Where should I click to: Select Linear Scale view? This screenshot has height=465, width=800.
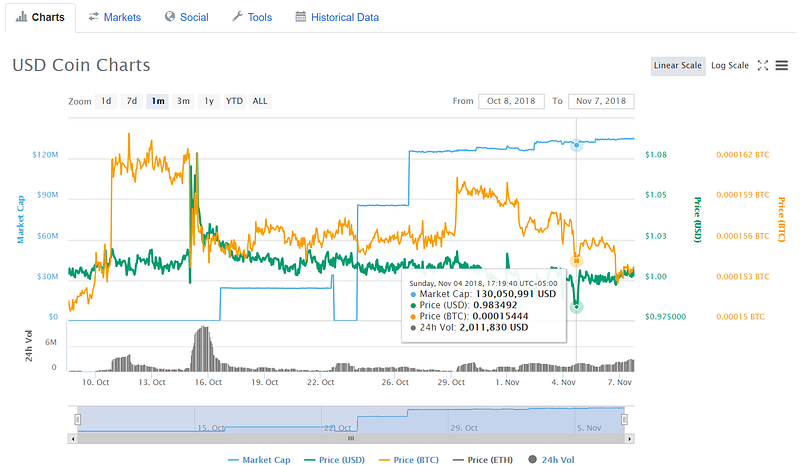678,66
